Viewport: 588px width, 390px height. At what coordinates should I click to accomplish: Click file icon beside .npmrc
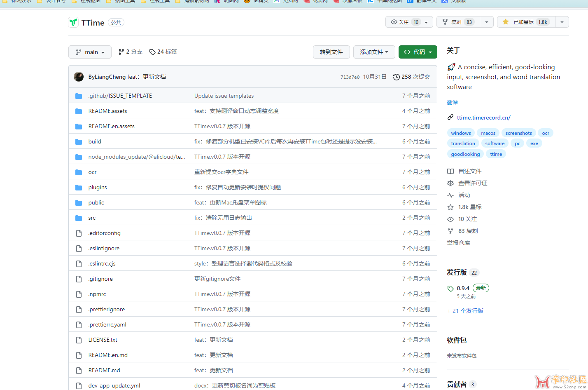point(79,294)
